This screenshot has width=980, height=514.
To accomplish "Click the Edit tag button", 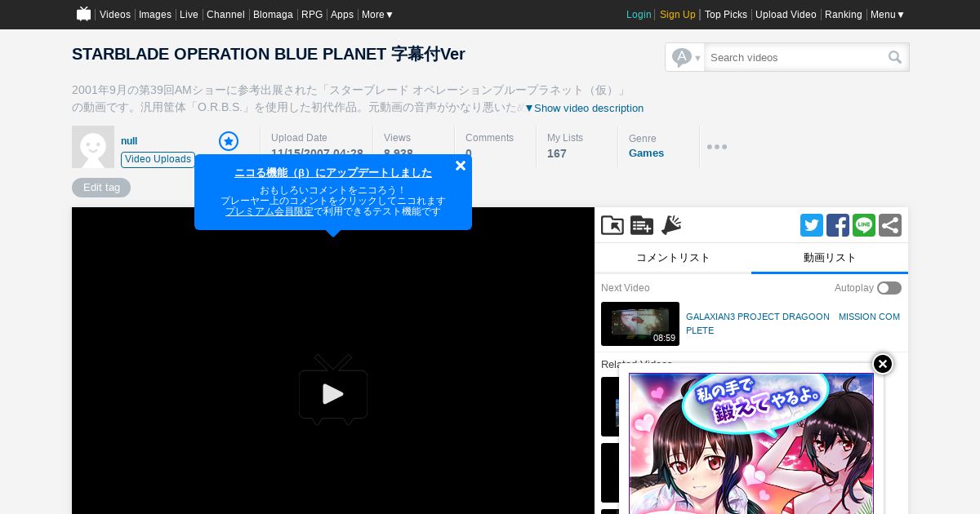I will click(101, 188).
